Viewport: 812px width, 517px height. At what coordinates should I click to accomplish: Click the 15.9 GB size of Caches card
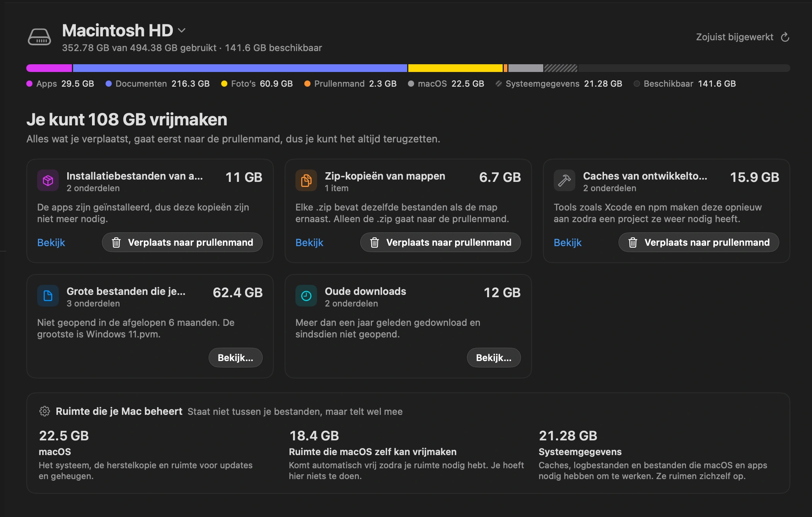[x=754, y=177]
